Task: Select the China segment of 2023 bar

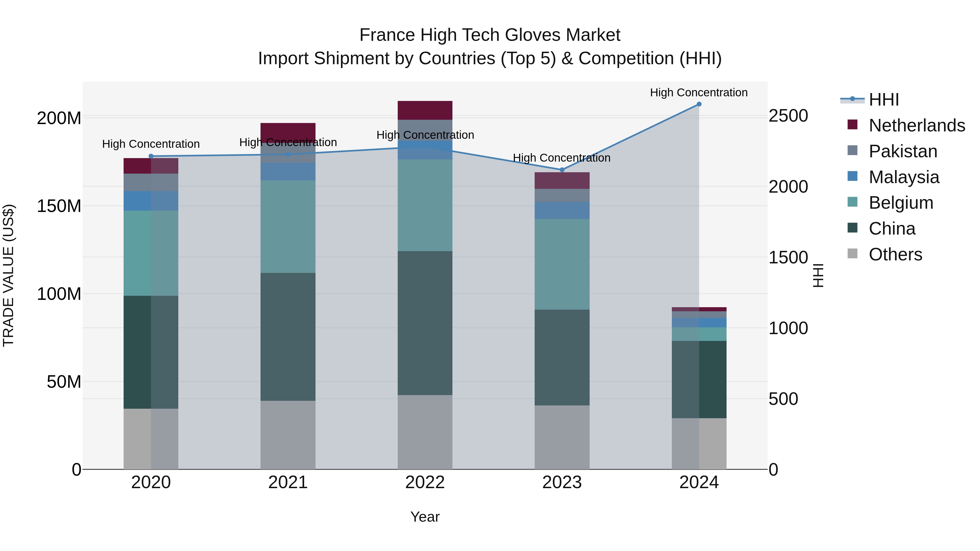Action: click(562, 358)
